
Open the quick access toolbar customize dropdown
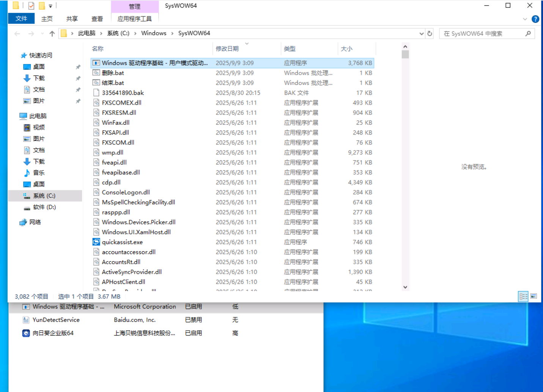50,6
